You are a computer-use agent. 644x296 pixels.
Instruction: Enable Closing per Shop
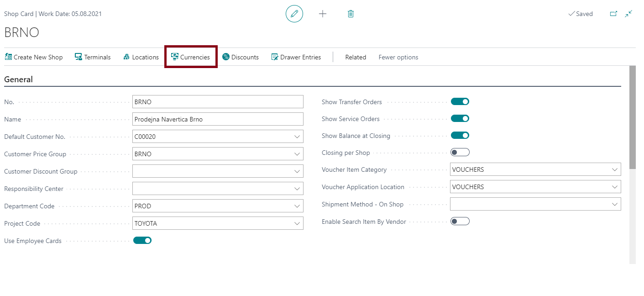(x=460, y=152)
